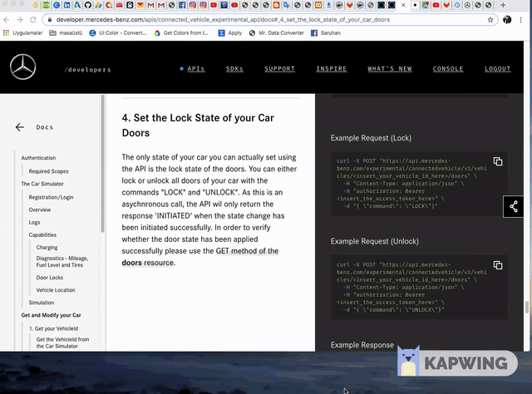Click the Mercedes-Benz star logo
The image size is (532, 394).
point(22,66)
